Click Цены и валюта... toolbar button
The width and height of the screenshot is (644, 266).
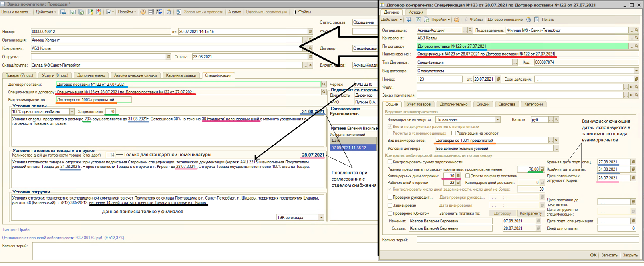(16, 12)
